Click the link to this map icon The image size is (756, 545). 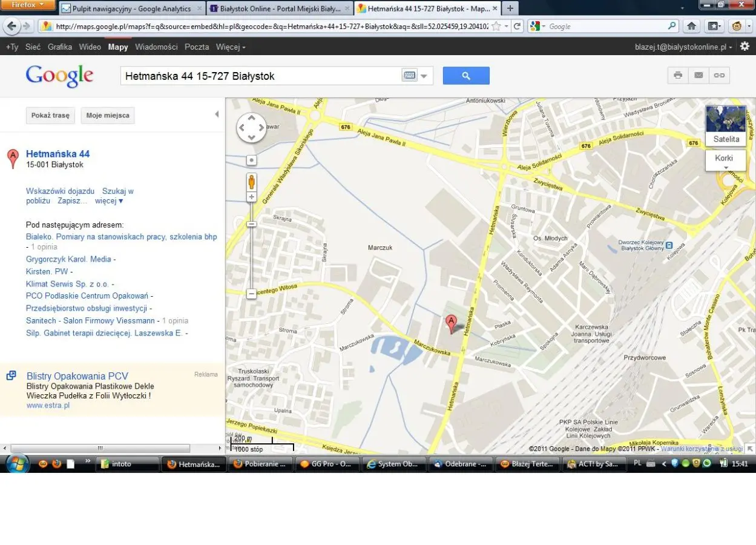click(x=719, y=75)
